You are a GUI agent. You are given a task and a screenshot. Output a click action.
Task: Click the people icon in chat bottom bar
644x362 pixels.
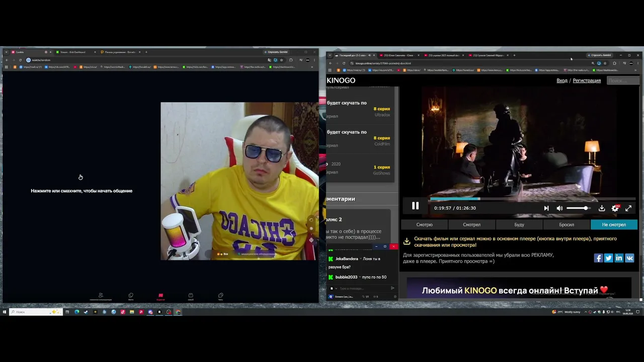pos(101,296)
